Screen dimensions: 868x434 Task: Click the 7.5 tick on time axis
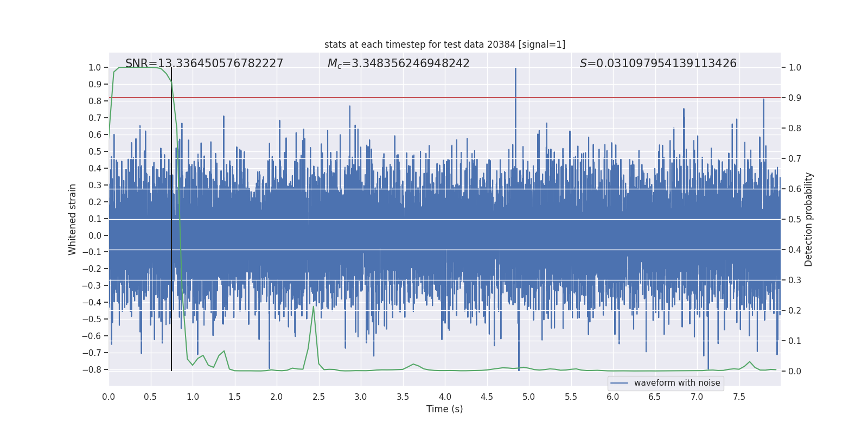[x=739, y=397]
